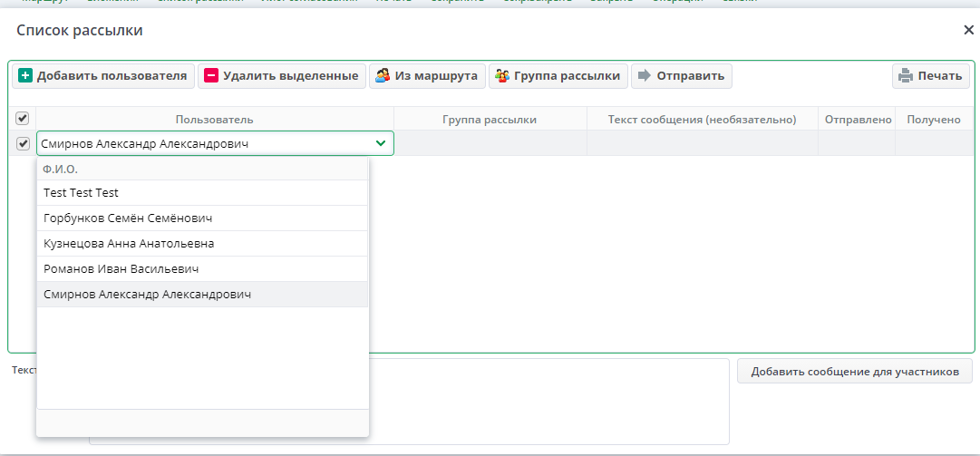The width and height of the screenshot is (980, 456).
Task: Click the Отправить arrow icon
Action: click(x=645, y=76)
